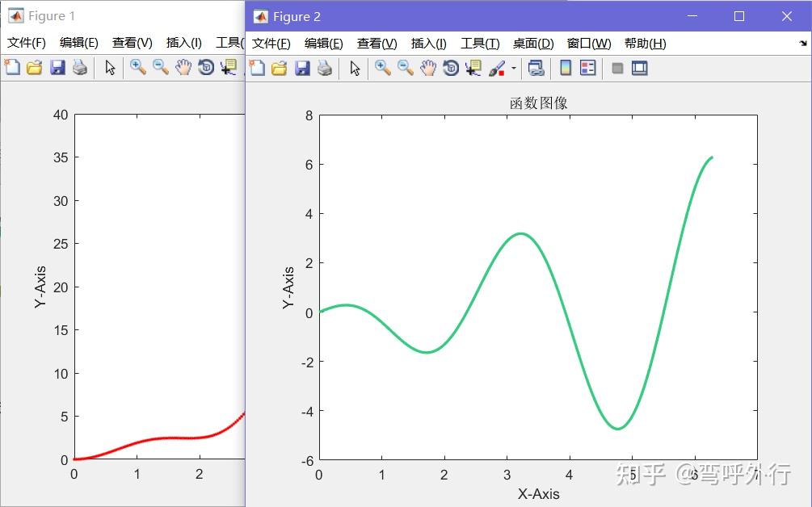The height and width of the screenshot is (507, 812).
Task: Select Y-Axis label in Figure 1
Action: pos(40,287)
